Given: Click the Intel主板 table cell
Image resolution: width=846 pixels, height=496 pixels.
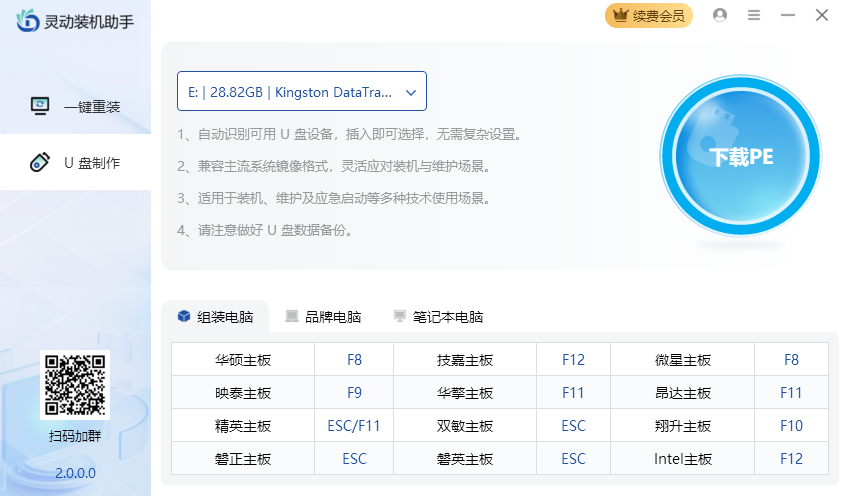Looking at the screenshot, I should click(x=683, y=459).
